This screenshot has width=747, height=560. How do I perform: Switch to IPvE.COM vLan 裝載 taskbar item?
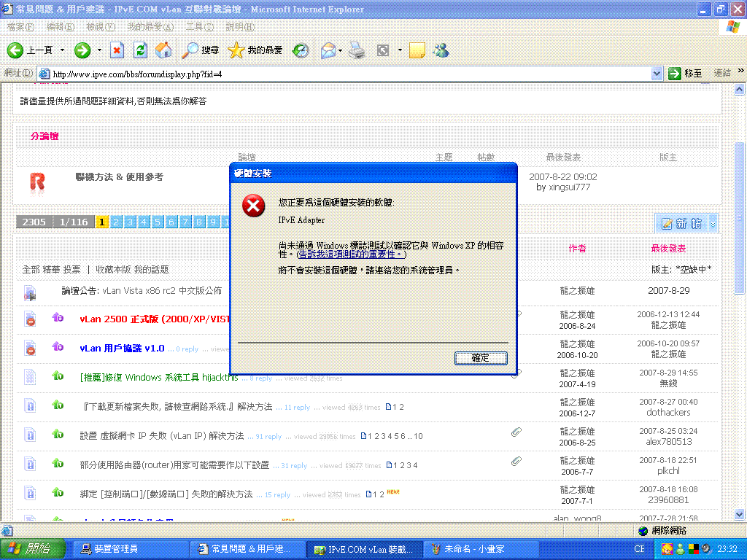(x=364, y=549)
